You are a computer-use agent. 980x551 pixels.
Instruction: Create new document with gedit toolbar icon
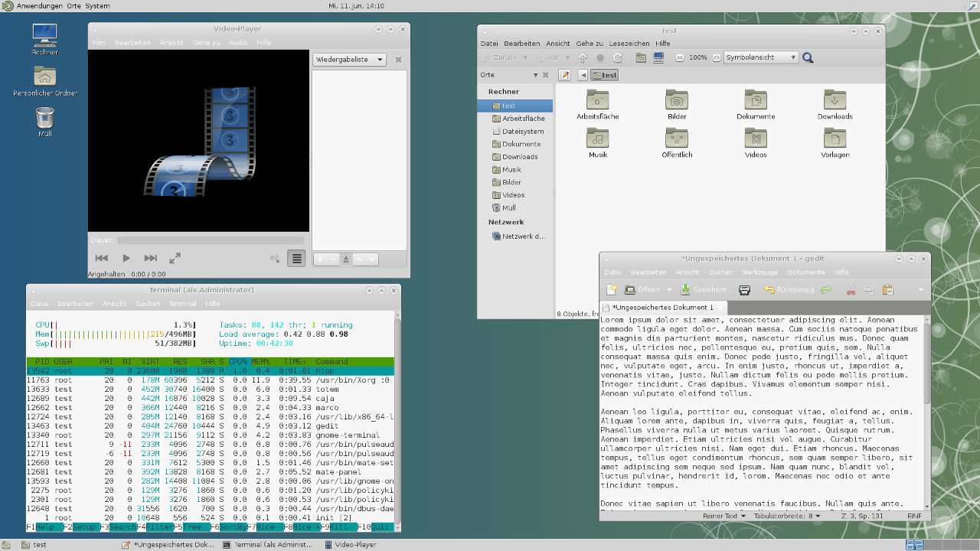611,290
